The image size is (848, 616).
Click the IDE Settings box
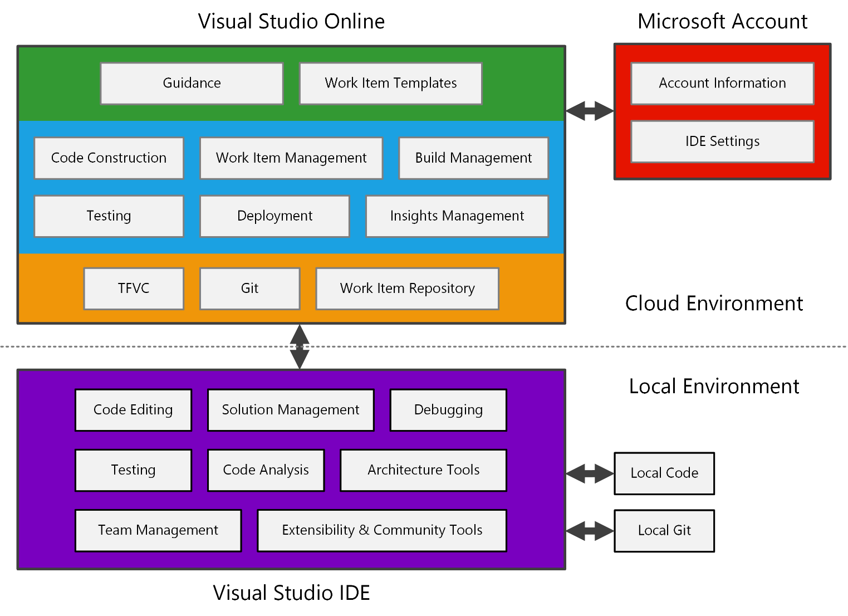point(722,141)
